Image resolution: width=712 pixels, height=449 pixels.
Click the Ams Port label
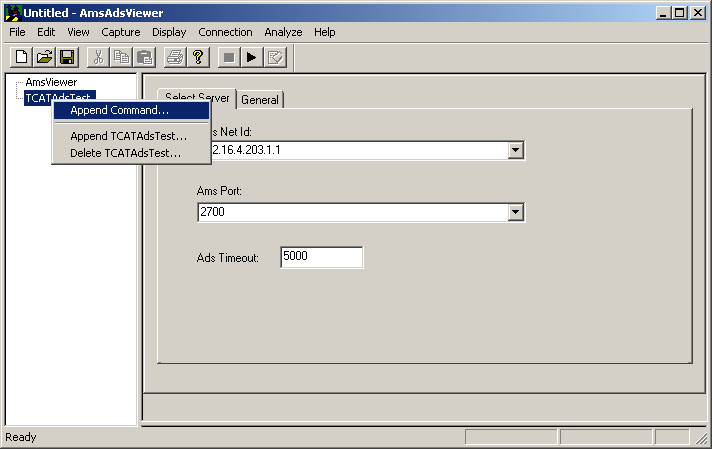click(x=219, y=191)
